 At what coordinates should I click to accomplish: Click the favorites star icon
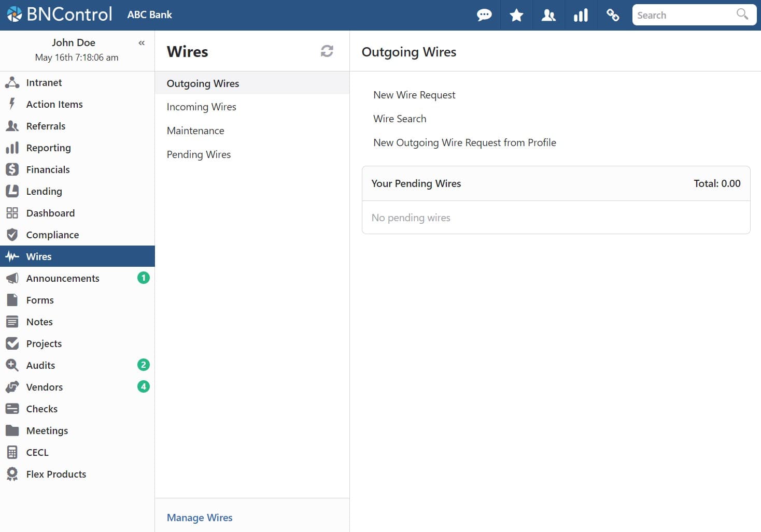coord(516,15)
